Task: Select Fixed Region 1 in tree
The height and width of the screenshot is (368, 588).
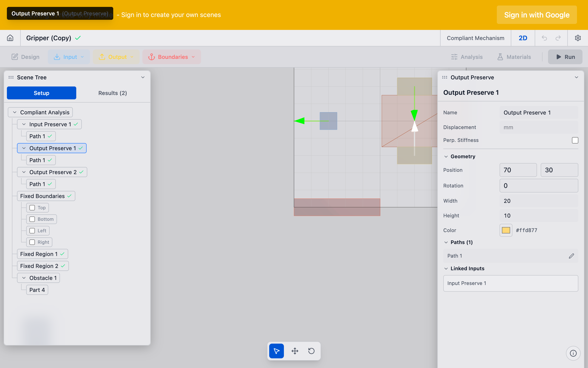Action: (x=42, y=254)
